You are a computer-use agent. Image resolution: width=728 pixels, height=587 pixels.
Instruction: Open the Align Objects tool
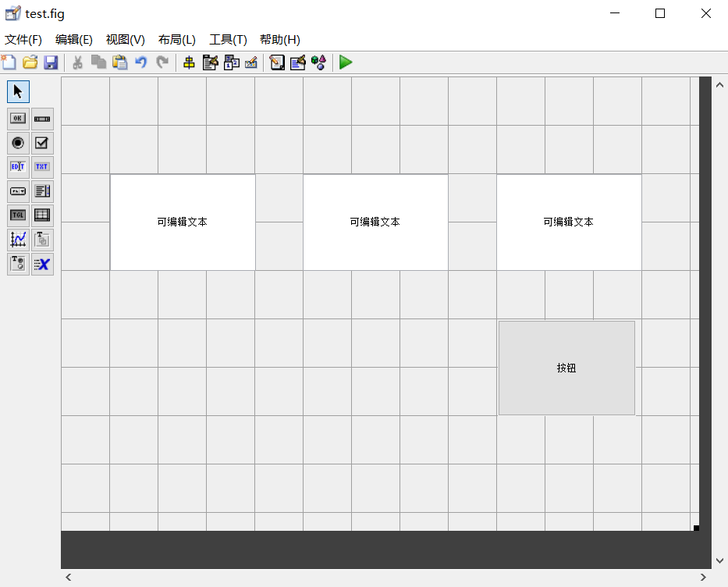[189, 62]
